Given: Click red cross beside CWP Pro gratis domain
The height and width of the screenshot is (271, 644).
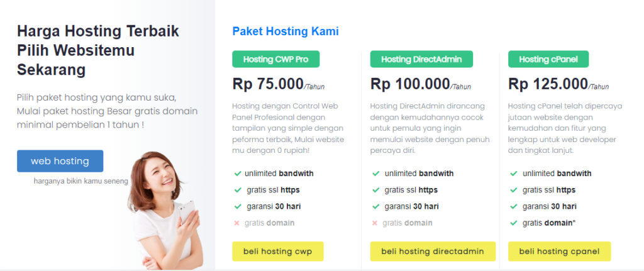Looking at the screenshot, I should [x=236, y=223].
